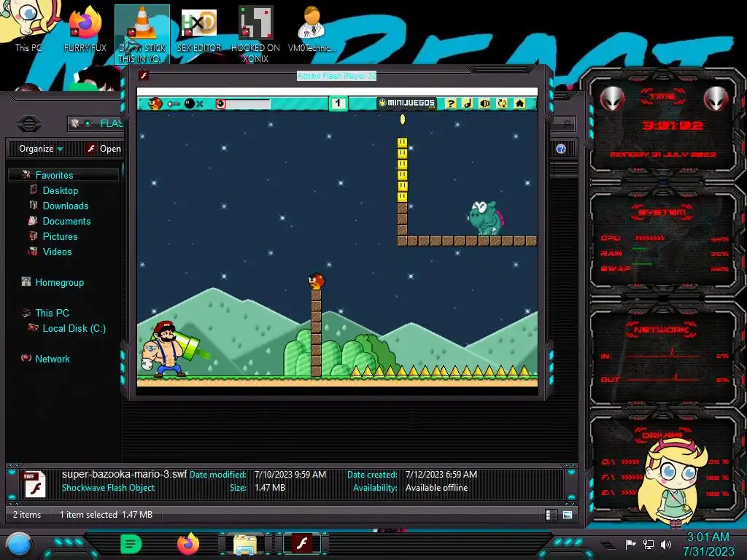
Task: Go to Desktop in Explorer favorites
Action: click(x=60, y=190)
